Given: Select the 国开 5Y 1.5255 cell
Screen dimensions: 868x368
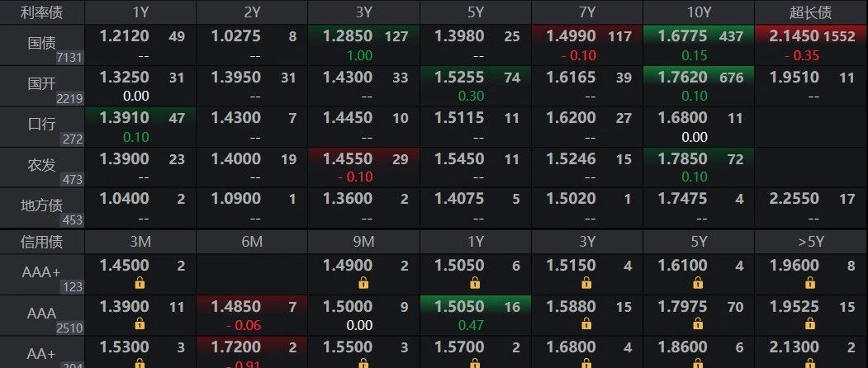Looking at the screenshot, I should 475,86.
